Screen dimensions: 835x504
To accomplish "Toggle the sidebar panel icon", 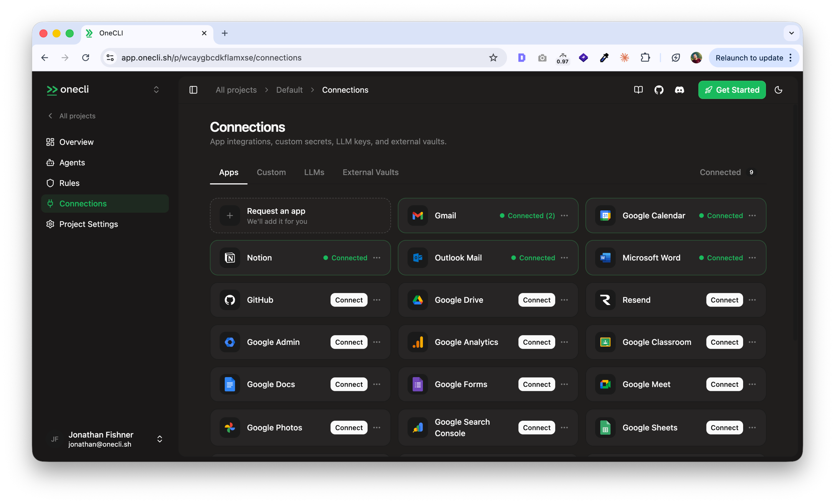I will (x=193, y=90).
